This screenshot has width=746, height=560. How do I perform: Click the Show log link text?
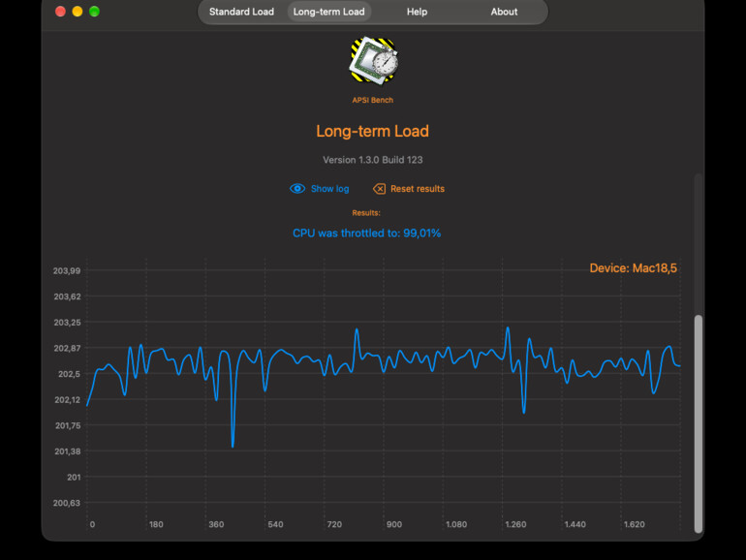329,189
